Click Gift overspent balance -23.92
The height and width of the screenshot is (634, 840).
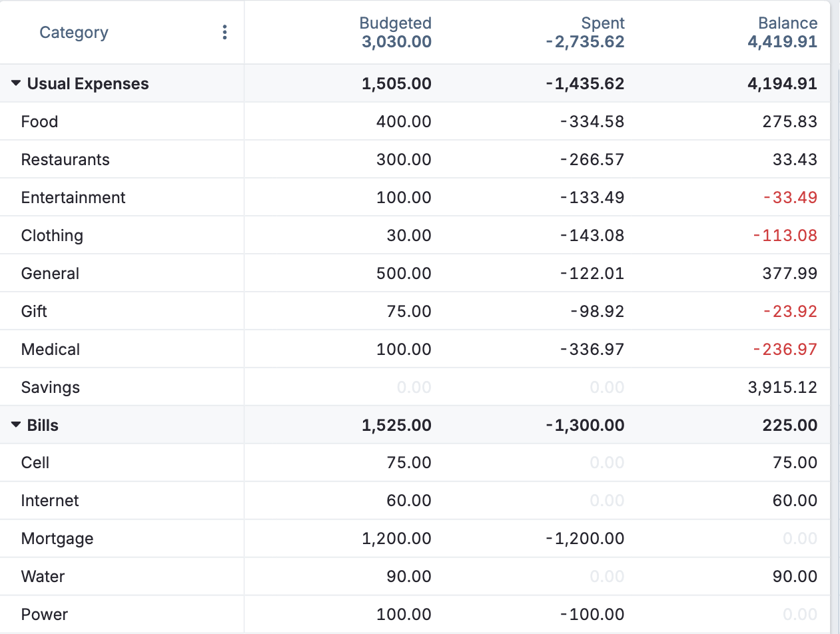tap(790, 312)
